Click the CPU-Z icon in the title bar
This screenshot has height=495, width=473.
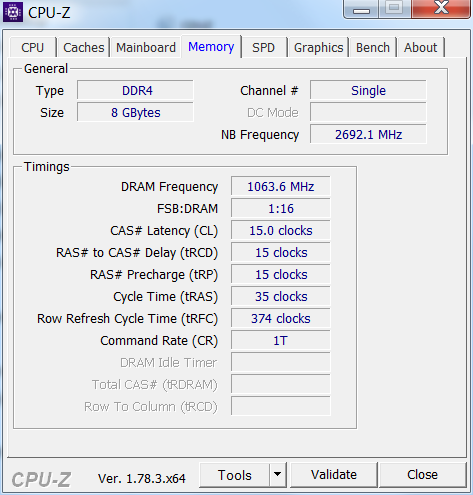(13, 12)
